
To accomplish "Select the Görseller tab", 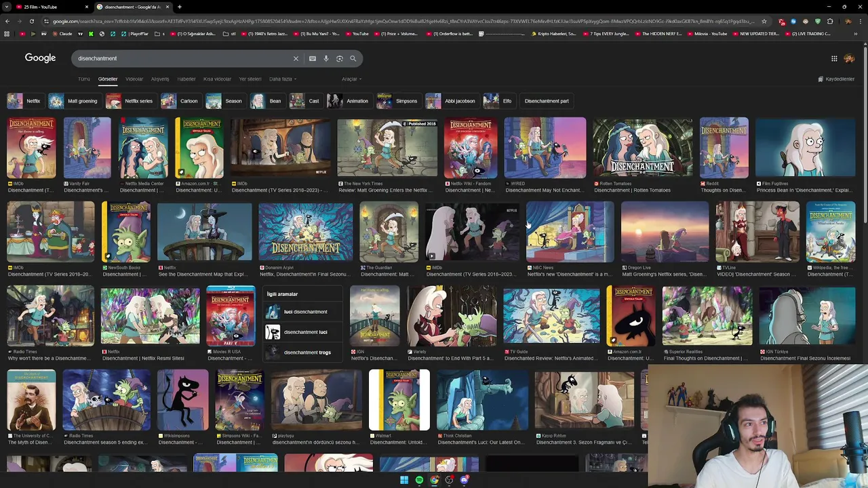I will click(x=108, y=79).
